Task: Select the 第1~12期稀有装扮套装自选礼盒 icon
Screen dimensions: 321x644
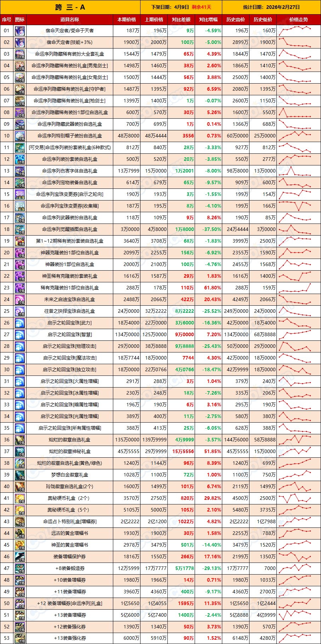Action: point(20,241)
